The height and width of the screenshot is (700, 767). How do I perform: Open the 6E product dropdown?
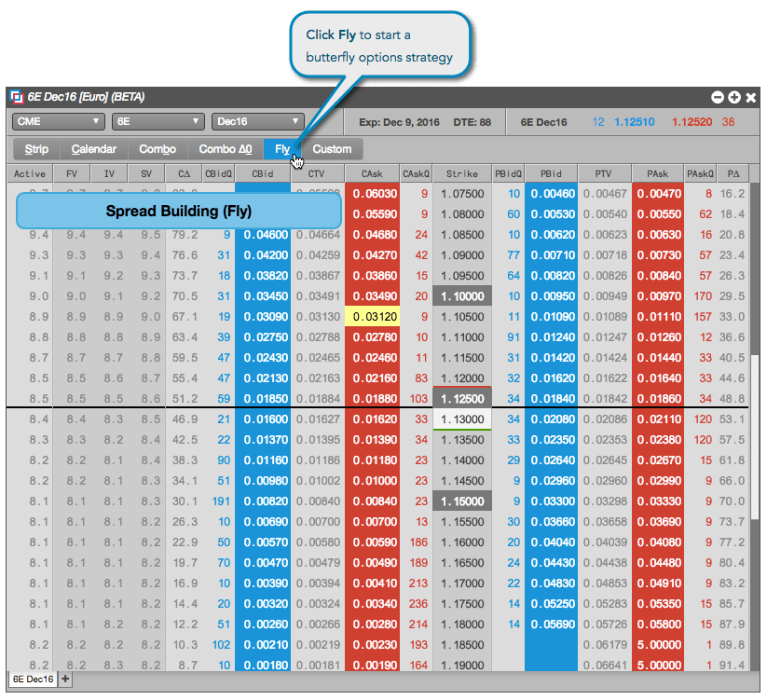coord(158,121)
